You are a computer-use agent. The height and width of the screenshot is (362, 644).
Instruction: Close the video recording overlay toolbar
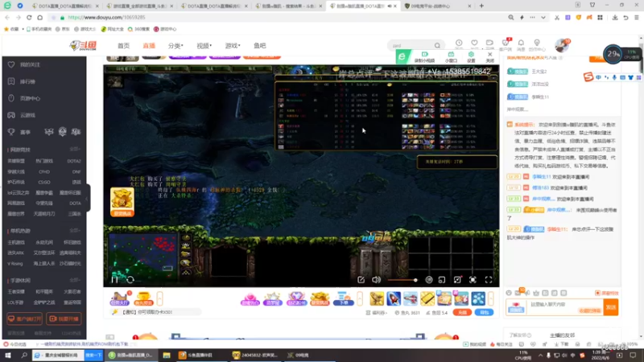pos(489,56)
